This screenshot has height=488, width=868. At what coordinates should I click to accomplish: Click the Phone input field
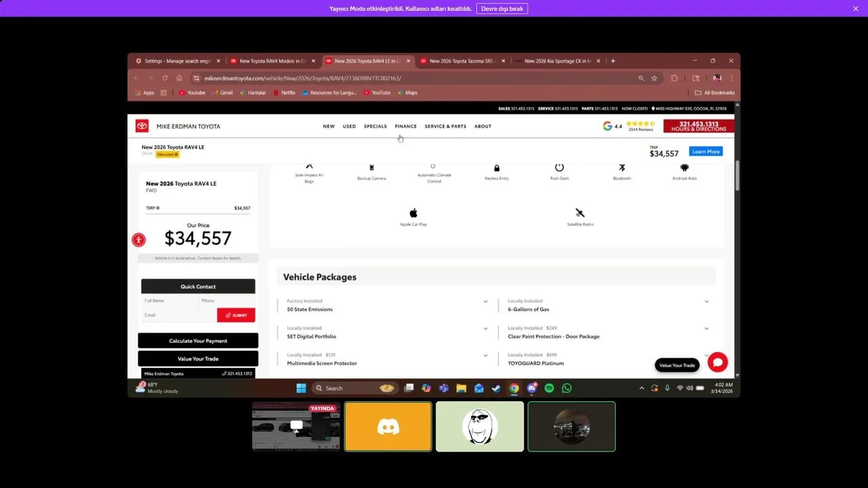[x=227, y=301]
